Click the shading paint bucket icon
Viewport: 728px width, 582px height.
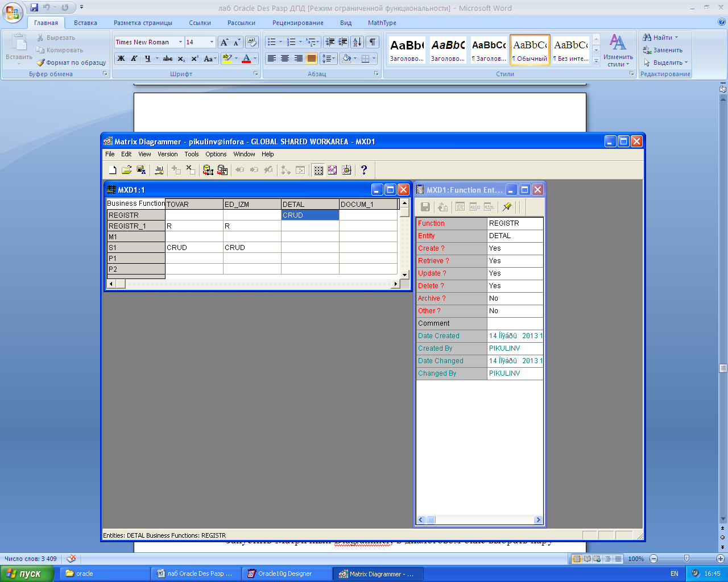pos(346,59)
